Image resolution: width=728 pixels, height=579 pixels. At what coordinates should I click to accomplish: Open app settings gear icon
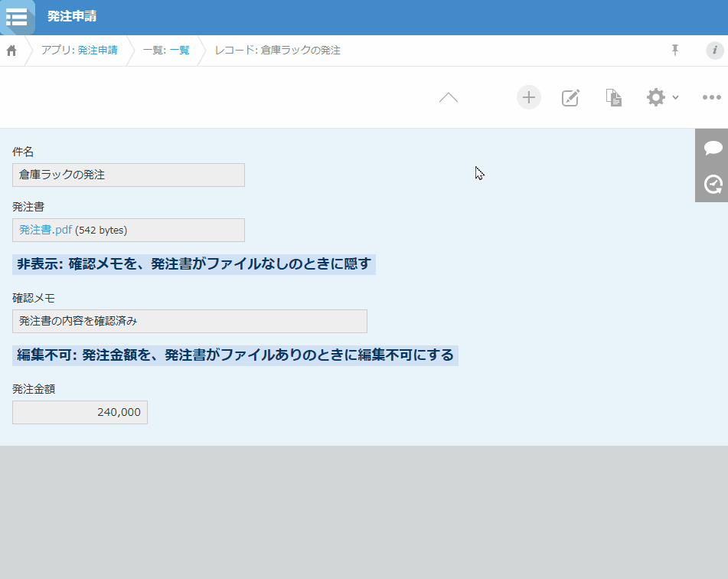point(655,97)
